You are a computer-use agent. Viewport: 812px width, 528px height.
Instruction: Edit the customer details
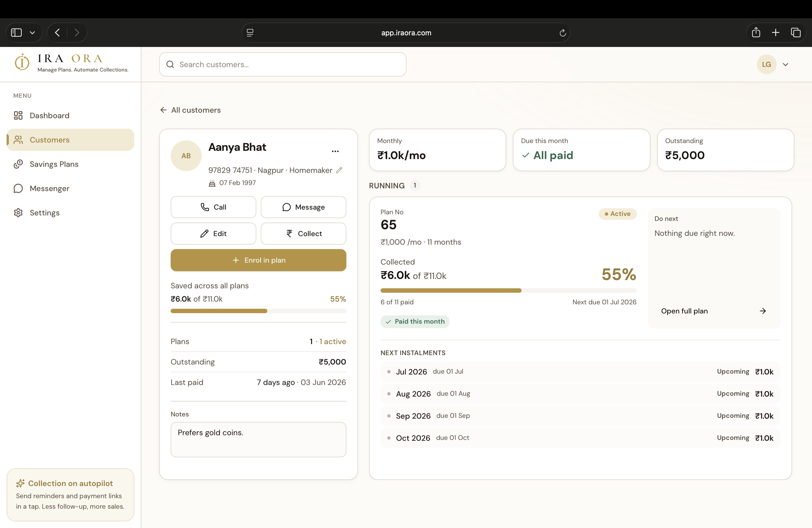(x=213, y=234)
